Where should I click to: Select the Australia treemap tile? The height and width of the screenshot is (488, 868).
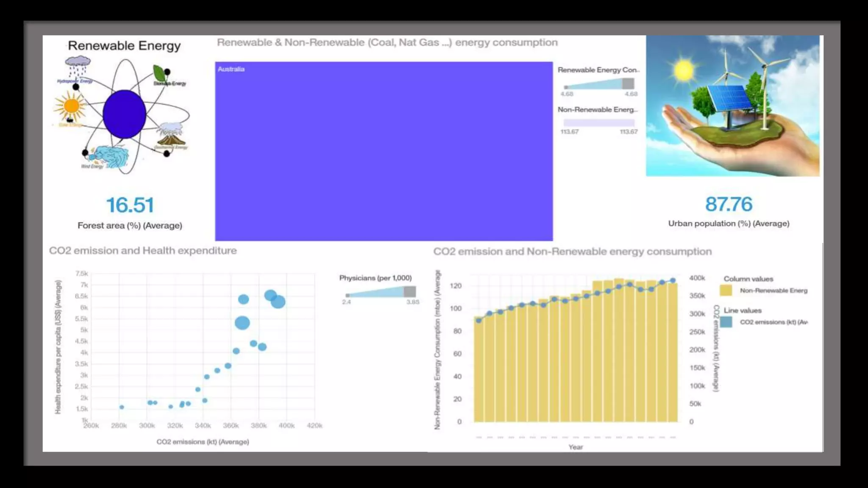click(x=384, y=151)
